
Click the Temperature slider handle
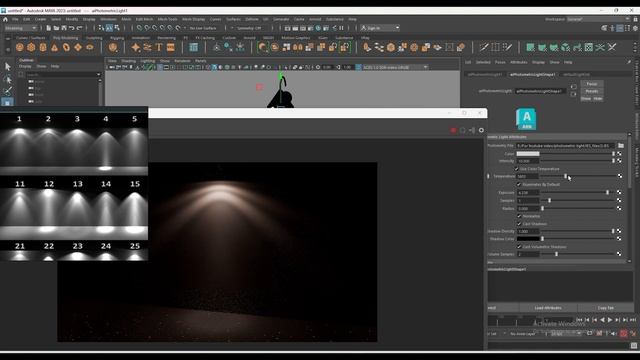[x=565, y=176]
